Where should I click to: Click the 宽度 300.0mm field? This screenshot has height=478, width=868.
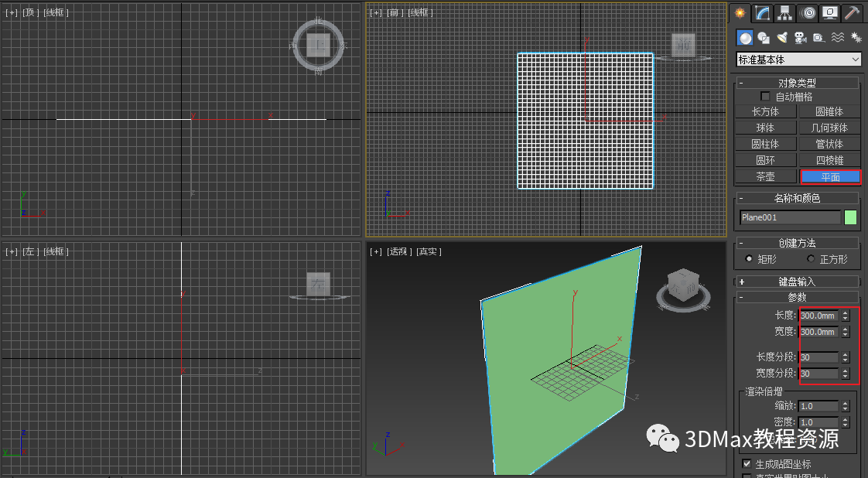pos(819,332)
